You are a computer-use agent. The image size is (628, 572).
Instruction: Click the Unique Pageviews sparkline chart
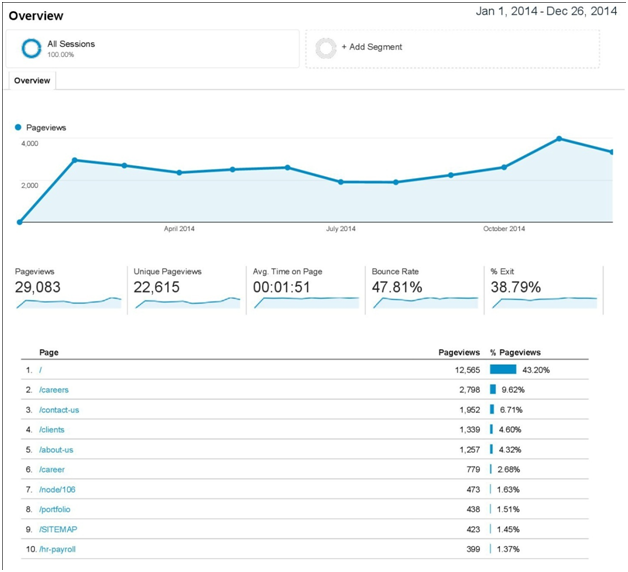(x=187, y=303)
